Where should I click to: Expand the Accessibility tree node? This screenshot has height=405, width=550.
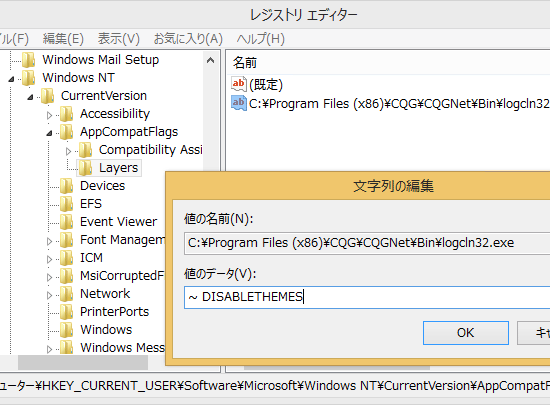pyautogui.click(x=49, y=115)
